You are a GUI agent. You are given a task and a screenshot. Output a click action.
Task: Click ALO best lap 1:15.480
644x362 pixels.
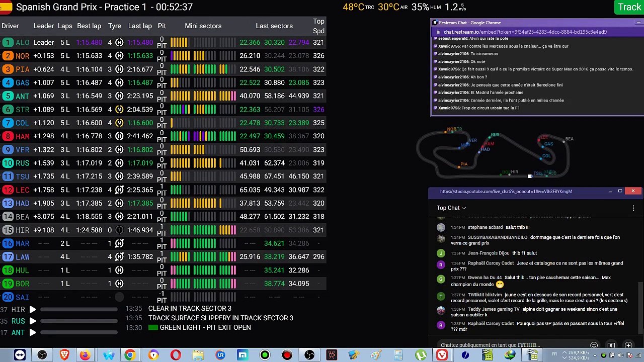pyautogui.click(x=89, y=42)
